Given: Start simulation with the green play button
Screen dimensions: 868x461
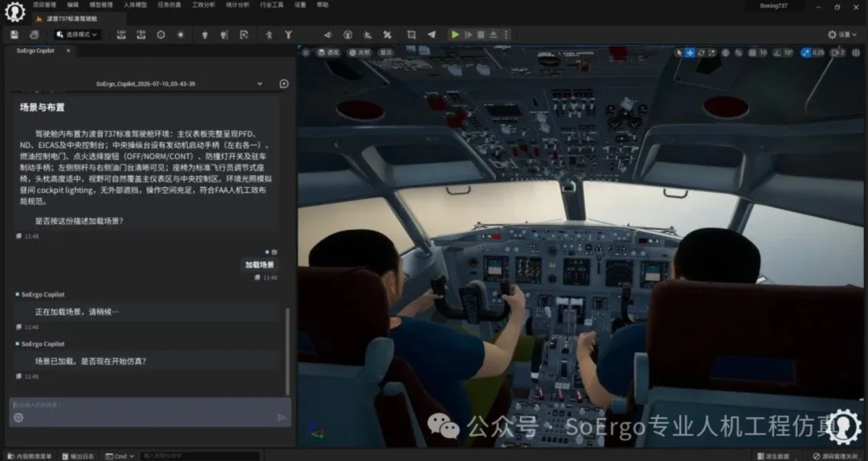Looking at the screenshot, I should 455,35.
